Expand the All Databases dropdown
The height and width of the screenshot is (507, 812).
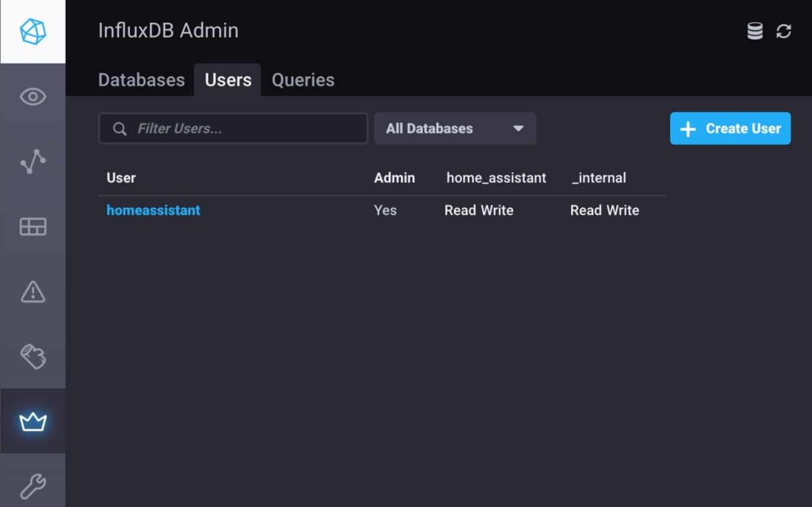coord(454,129)
